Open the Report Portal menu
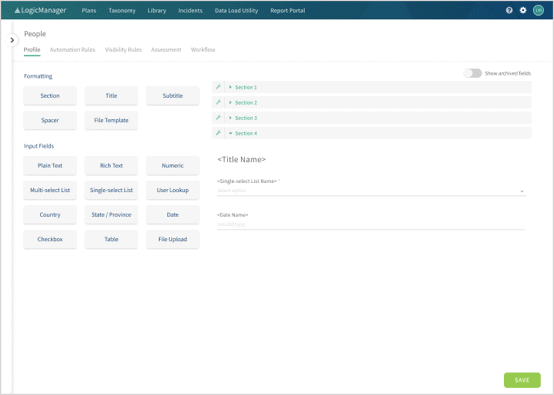This screenshot has height=395, width=554. pos(288,11)
